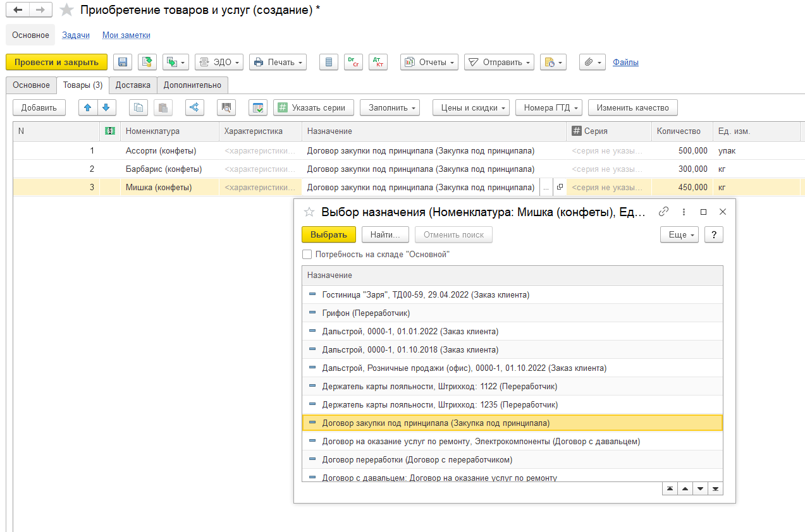Add the page to favorites star
The width and height of the screenshot is (805, 532).
[66, 10]
